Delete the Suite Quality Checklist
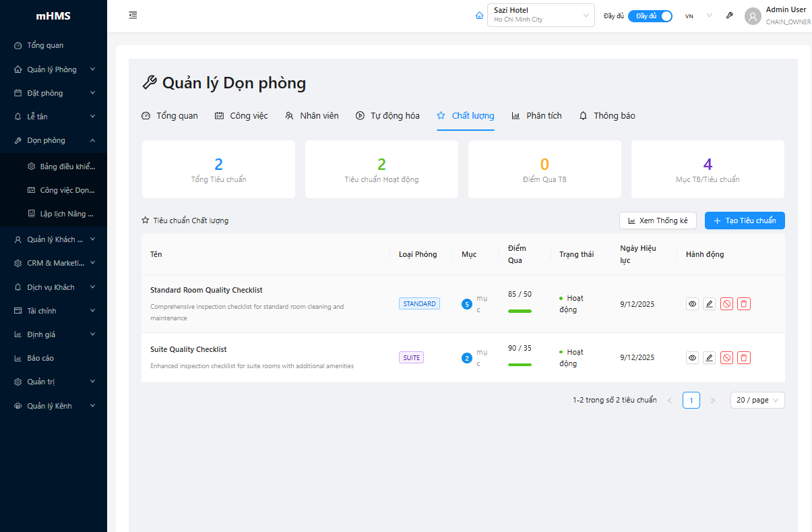Image resolution: width=812 pixels, height=532 pixels. [x=743, y=358]
